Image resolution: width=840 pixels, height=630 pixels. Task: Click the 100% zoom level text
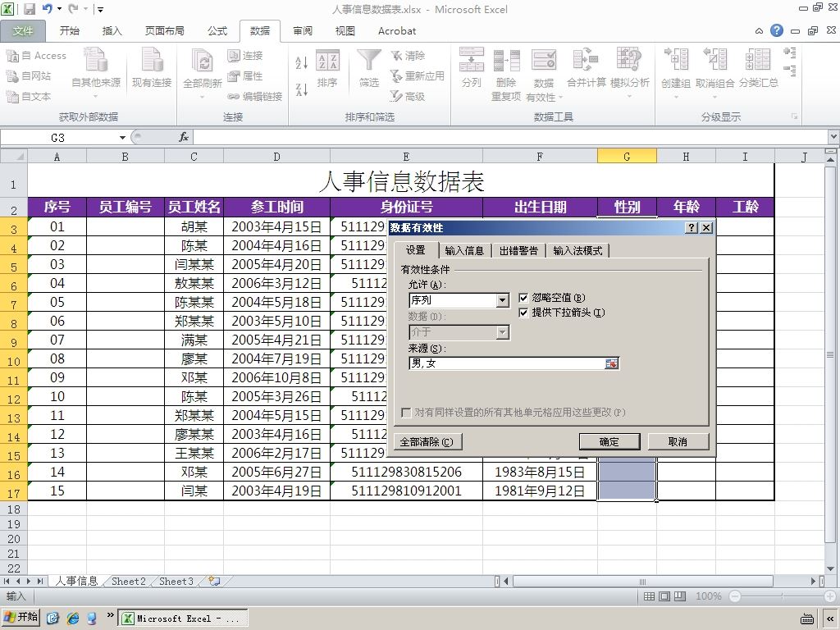tap(708, 596)
